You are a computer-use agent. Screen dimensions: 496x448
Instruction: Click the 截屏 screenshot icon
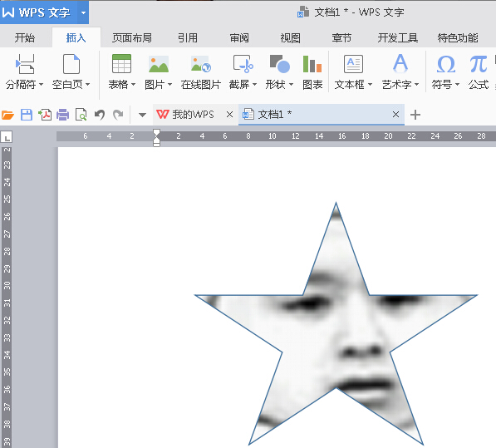(x=243, y=64)
